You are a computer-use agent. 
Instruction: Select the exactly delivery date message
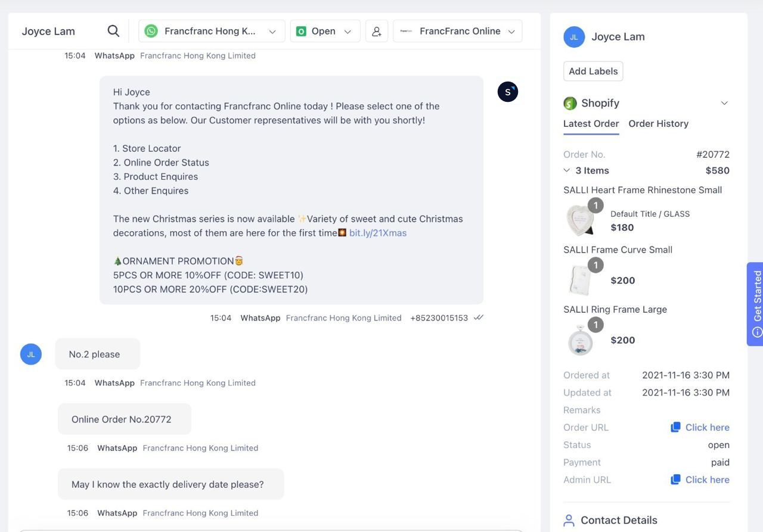170,484
